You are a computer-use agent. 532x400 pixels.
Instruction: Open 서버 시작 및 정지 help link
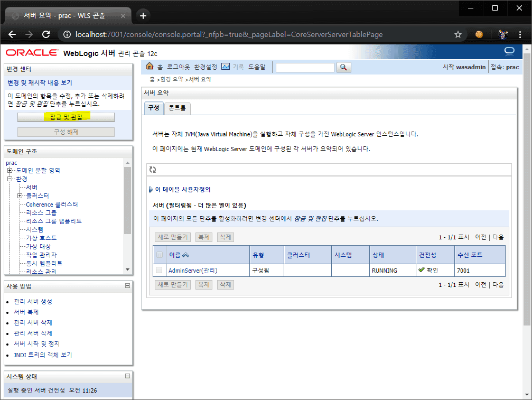point(36,343)
